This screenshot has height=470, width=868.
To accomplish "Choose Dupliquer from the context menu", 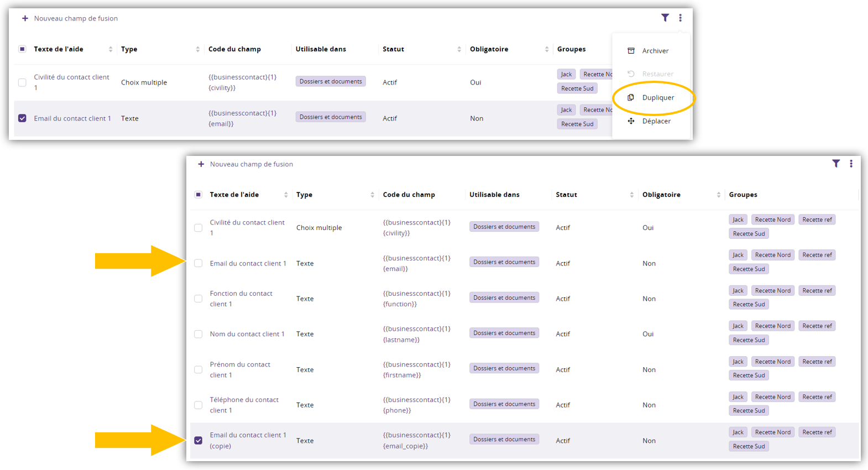I will click(658, 97).
